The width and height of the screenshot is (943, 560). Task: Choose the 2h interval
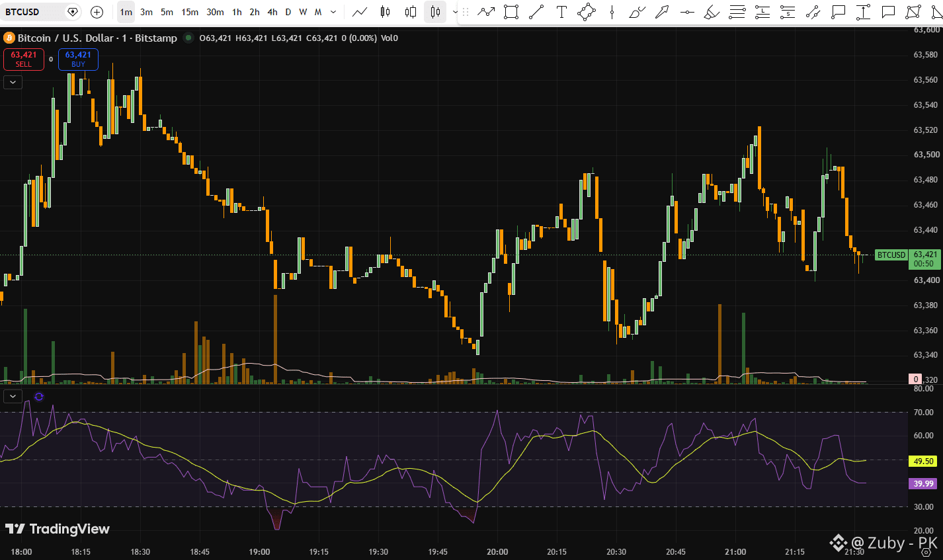point(255,12)
